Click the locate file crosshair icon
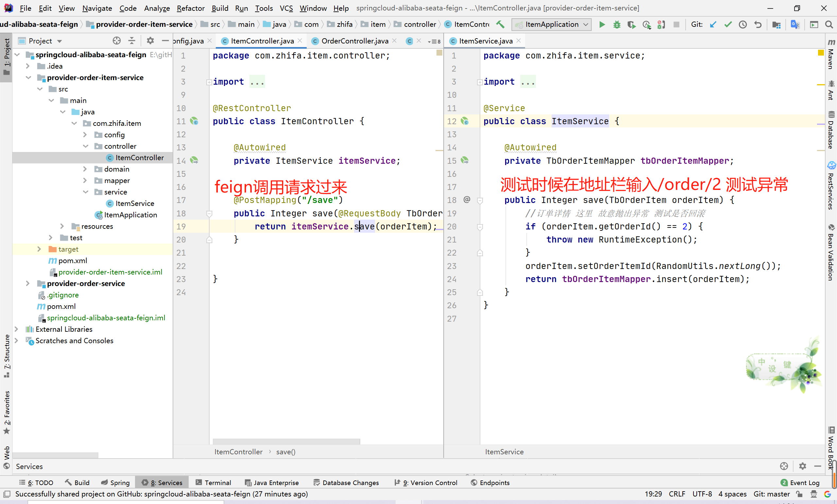 point(116,41)
